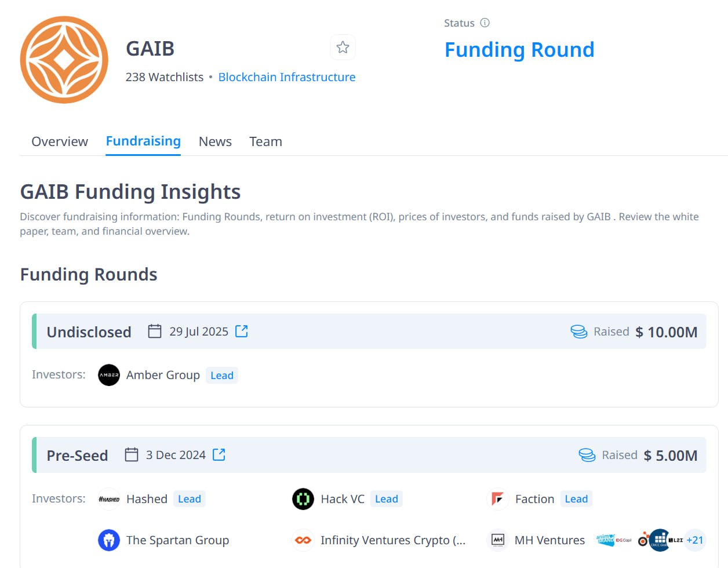Click the Amber Group logo
The image size is (728, 568).
[x=109, y=375]
